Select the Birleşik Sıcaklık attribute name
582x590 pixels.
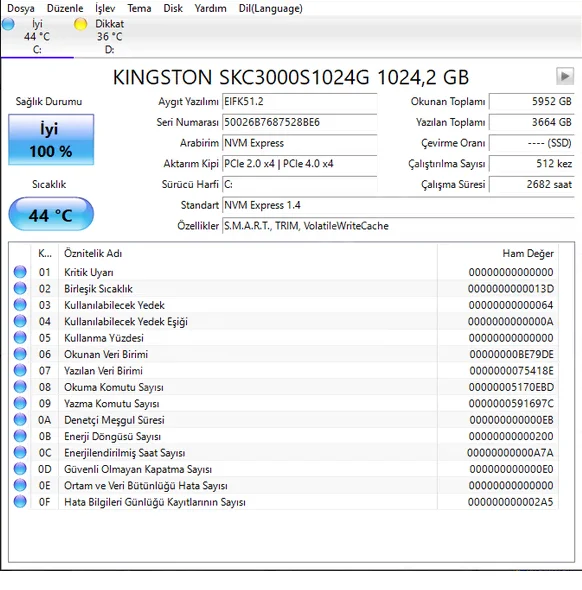click(x=98, y=289)
